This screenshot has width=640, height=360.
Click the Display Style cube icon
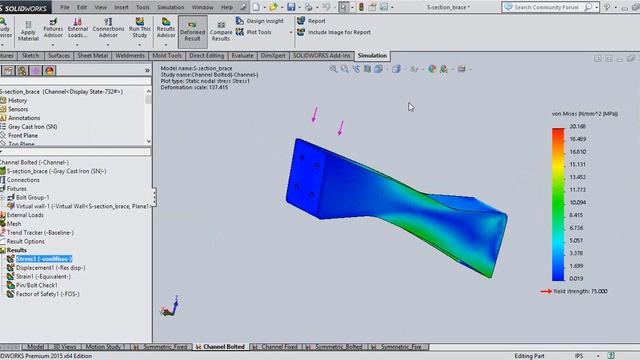click(x=396, y=69)
